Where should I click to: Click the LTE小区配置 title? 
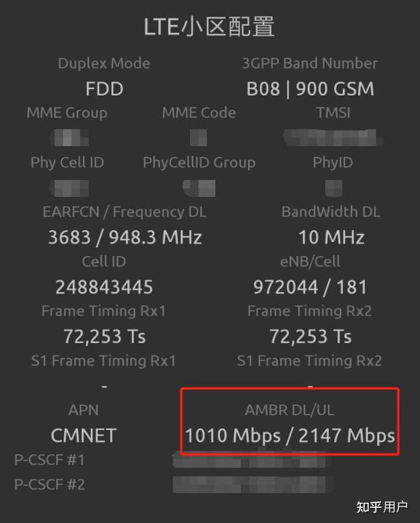click(210, 26)
